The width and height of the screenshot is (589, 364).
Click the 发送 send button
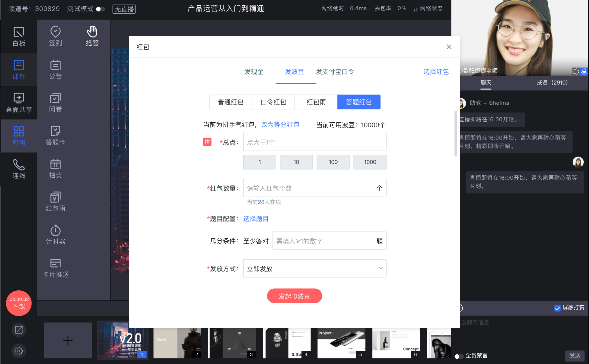point(575,356)
